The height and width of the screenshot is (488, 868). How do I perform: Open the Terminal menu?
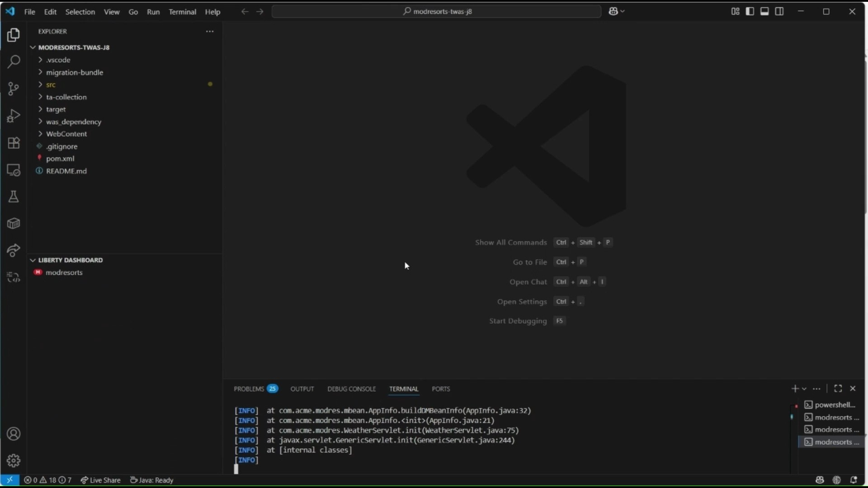coord(182,12)
